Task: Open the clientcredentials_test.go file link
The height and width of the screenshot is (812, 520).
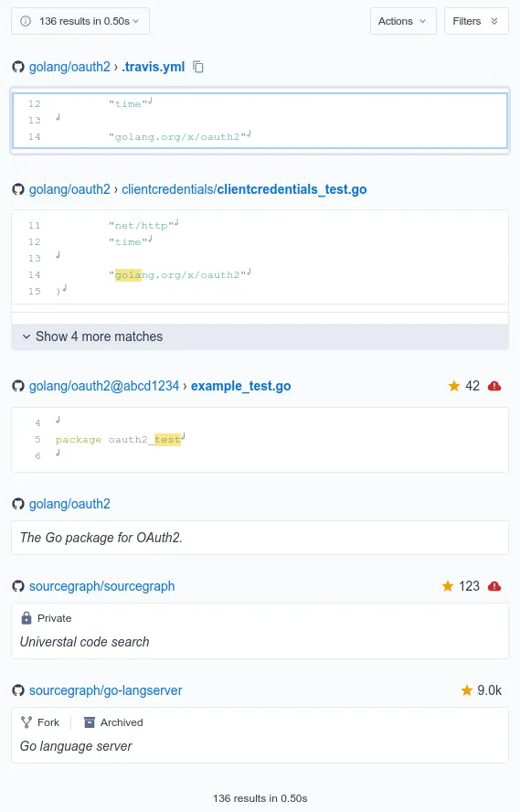Action: point(244,189)
